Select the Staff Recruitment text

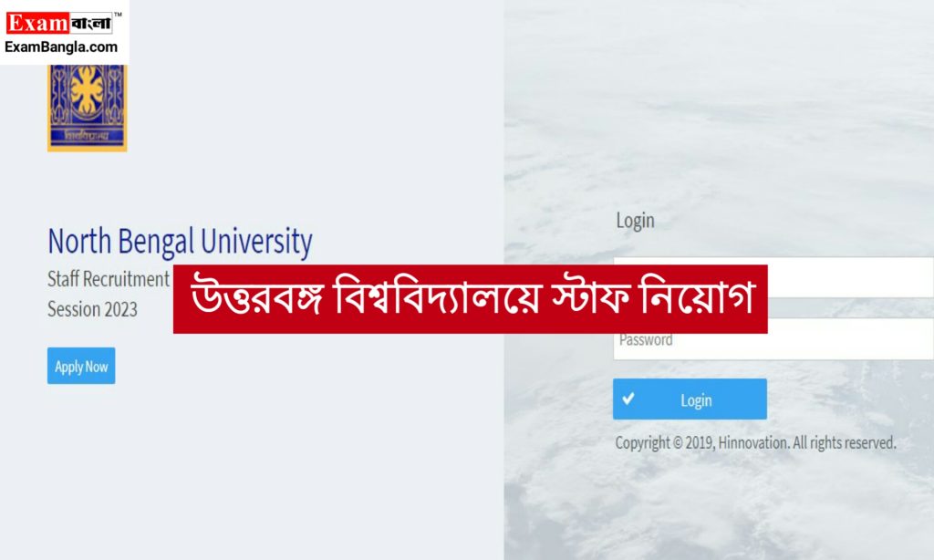[109, 279]
